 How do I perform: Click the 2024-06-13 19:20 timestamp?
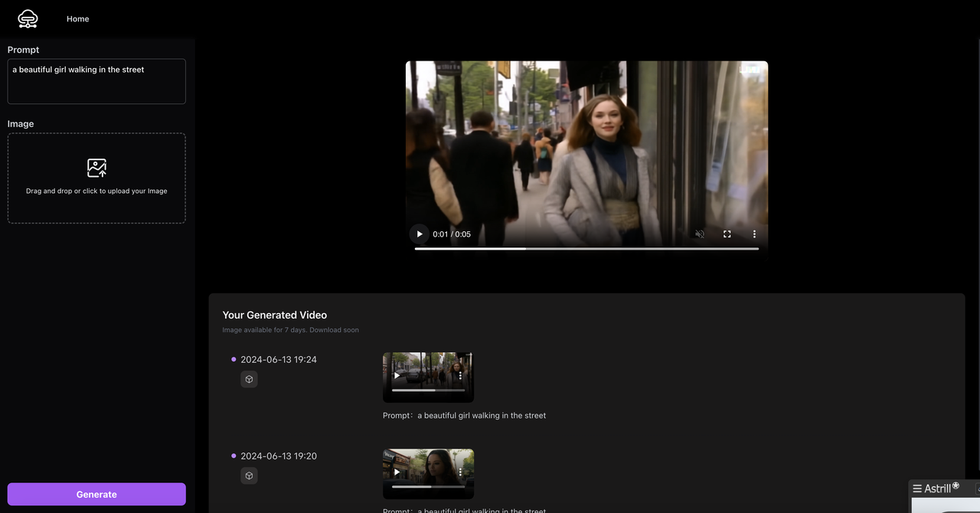tap(279, 456)
